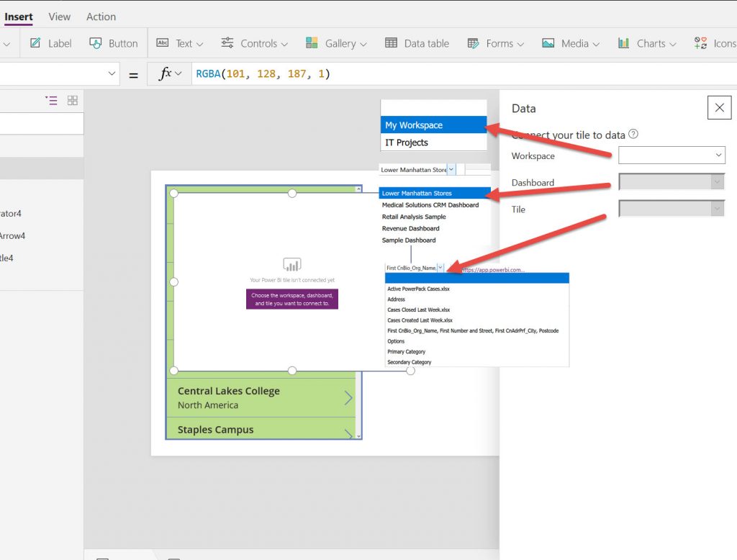737x560 pixels.
Task: Switch tree view to thumbnail grid icon
Action: (73, 101)
